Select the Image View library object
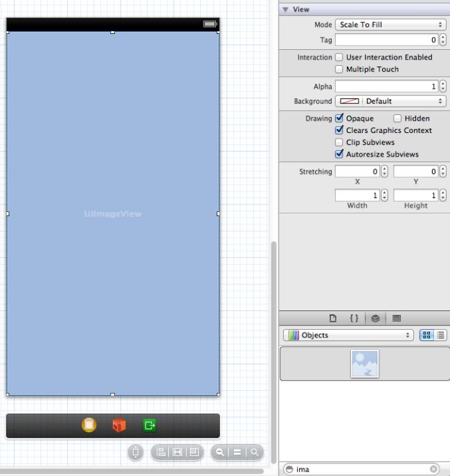 [x=364, y=364]
